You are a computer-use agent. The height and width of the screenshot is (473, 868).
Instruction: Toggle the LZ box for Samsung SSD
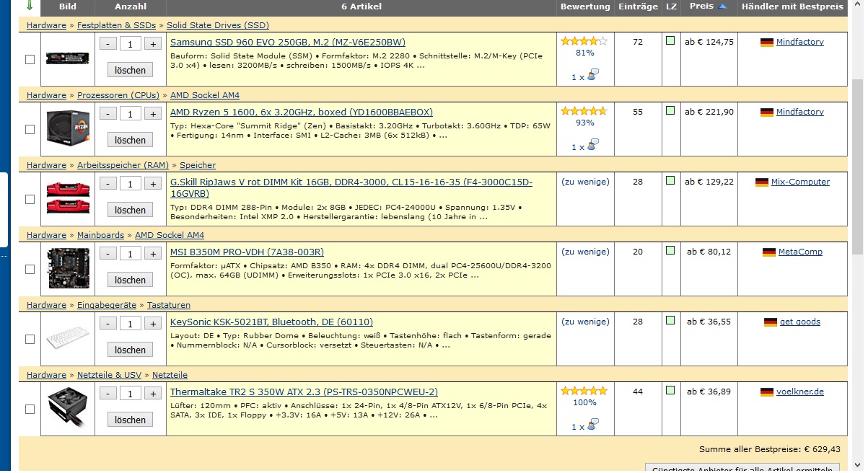pos(670,40)
